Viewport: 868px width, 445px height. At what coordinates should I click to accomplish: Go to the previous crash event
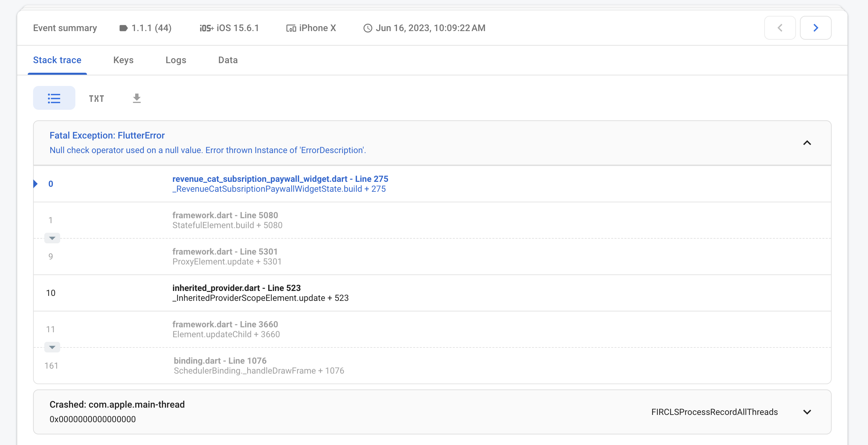pyautogui.click(x=780, y=28)
